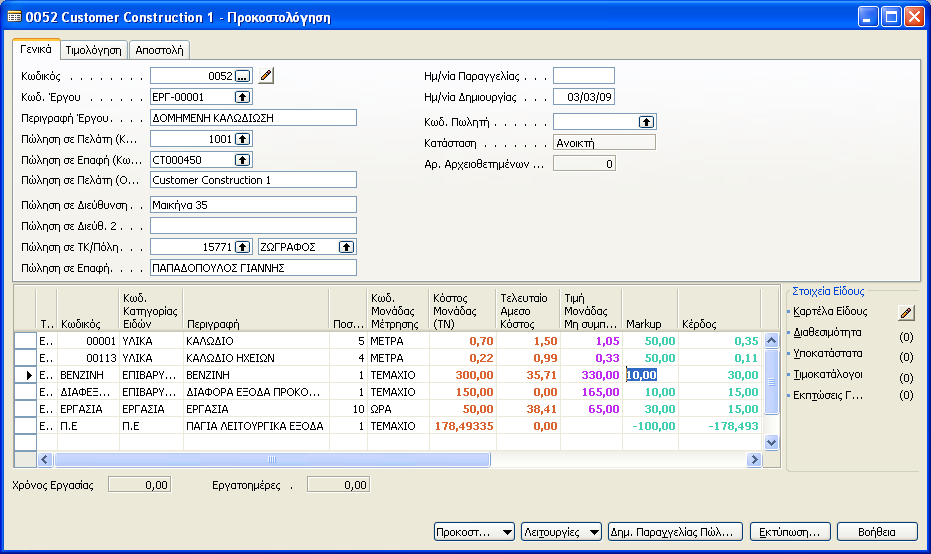The height and width of the screenshot is (554, 931).
Task: Click the table's scroll up arrow
Action: click(771, 340)
